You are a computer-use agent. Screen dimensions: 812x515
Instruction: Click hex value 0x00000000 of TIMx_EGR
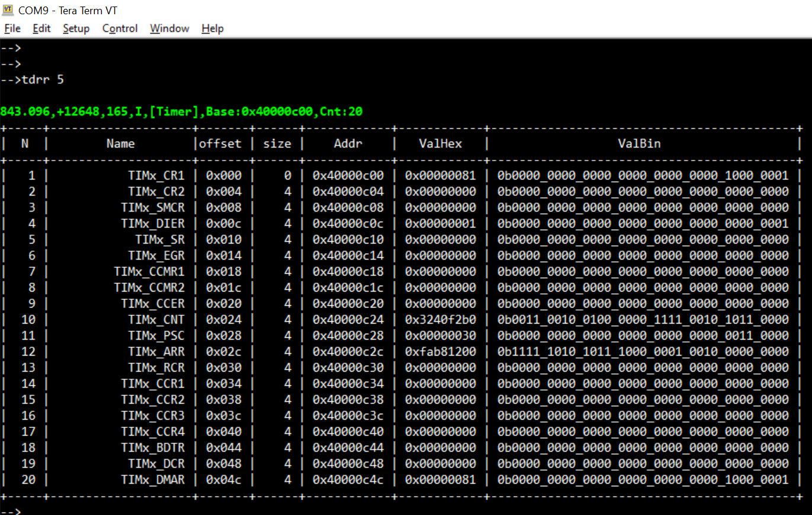tap(441, 255)
